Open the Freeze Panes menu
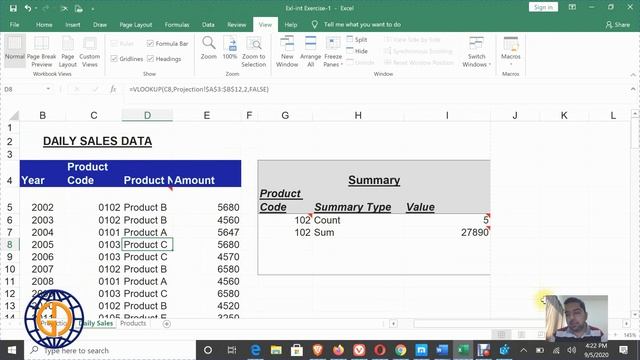640x360 pixels. click(333, 52)
